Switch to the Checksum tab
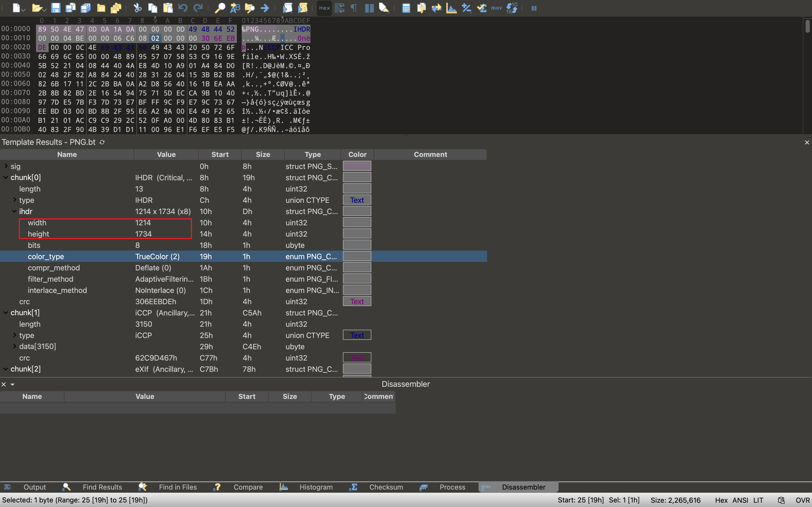 (x=386, y=487)
